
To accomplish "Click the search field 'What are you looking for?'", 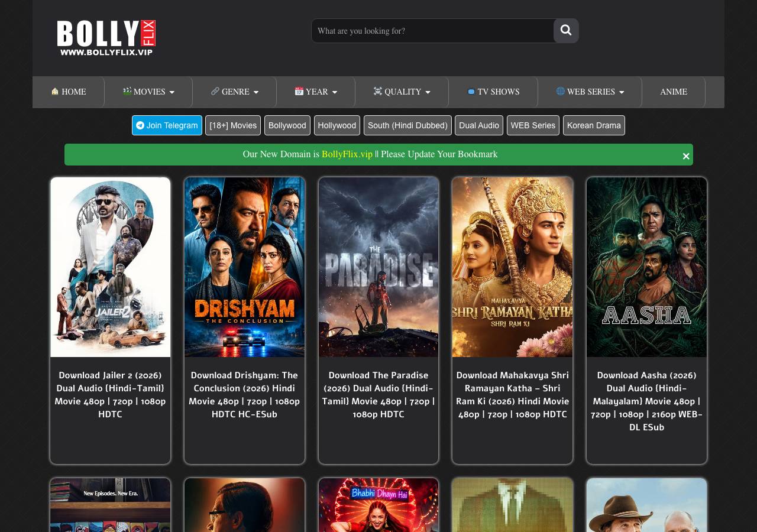I will coord(433,31).
